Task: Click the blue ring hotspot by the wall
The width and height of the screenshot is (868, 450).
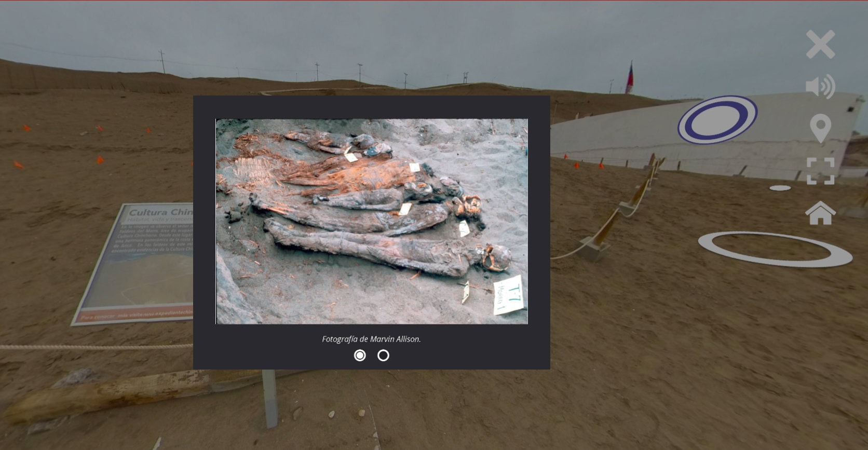Action: click(717, 119)
